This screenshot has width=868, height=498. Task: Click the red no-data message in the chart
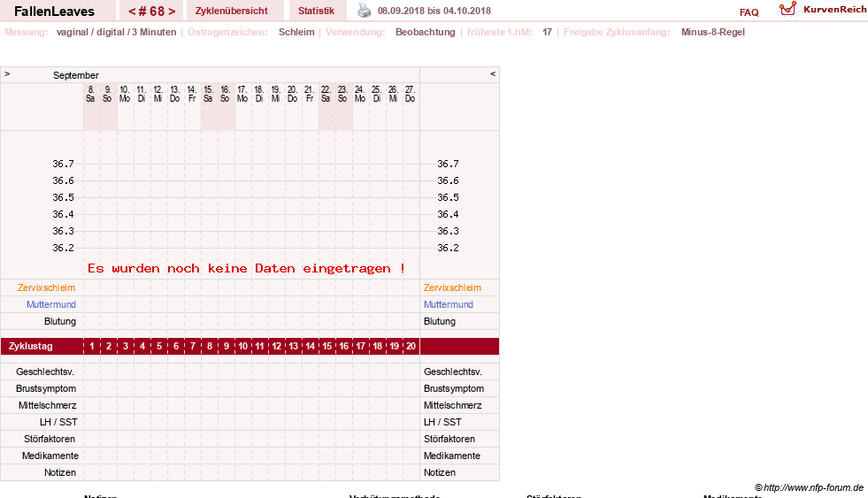[246, 268]
